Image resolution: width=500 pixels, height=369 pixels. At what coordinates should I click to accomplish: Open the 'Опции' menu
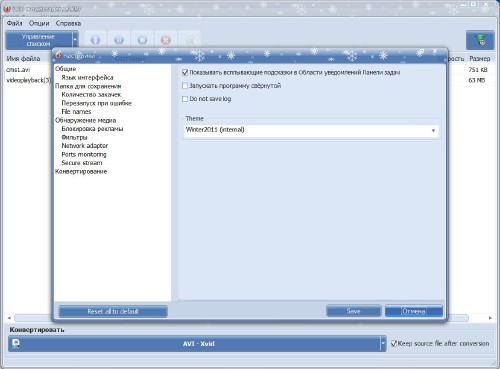point(39,23)
